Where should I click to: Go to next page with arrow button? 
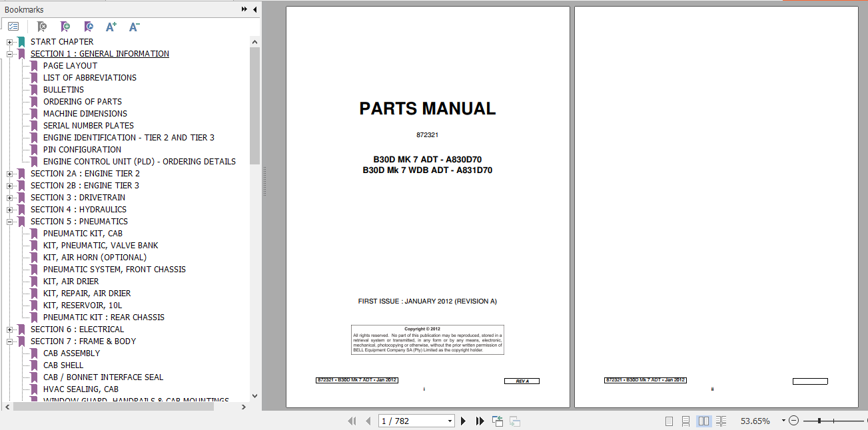(x=463, y=421)
